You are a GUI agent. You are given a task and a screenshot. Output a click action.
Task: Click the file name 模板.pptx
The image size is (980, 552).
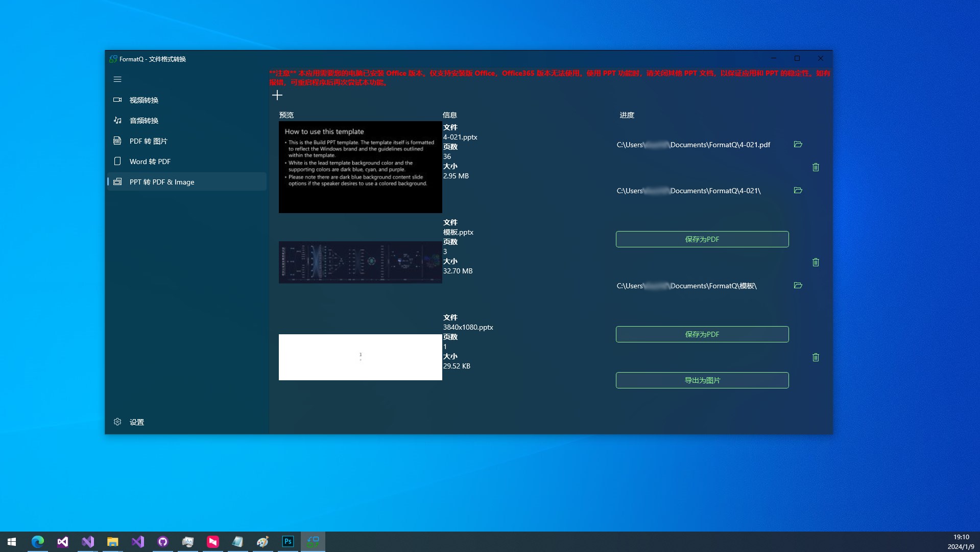point(458,232)
